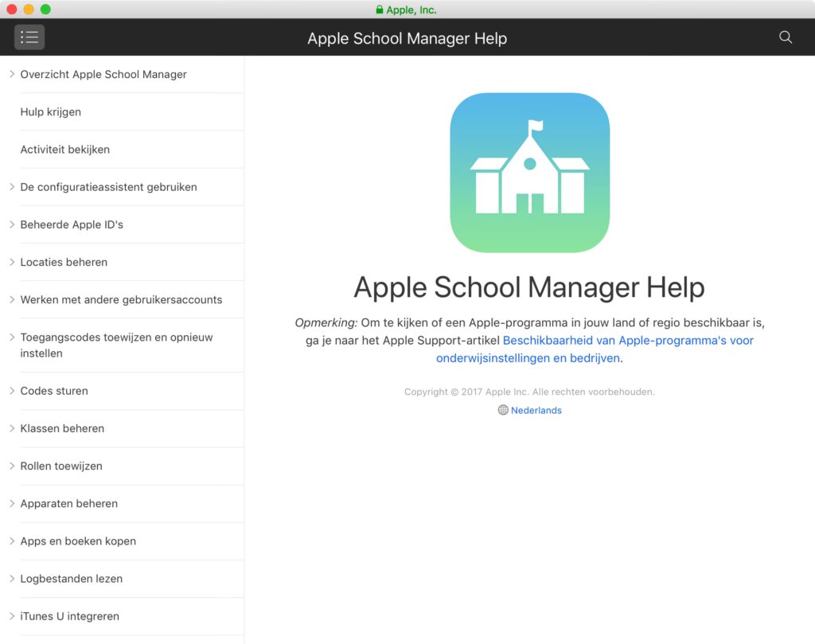Open the Codes sturen topic
815x644 pixels.
(54, 391)
